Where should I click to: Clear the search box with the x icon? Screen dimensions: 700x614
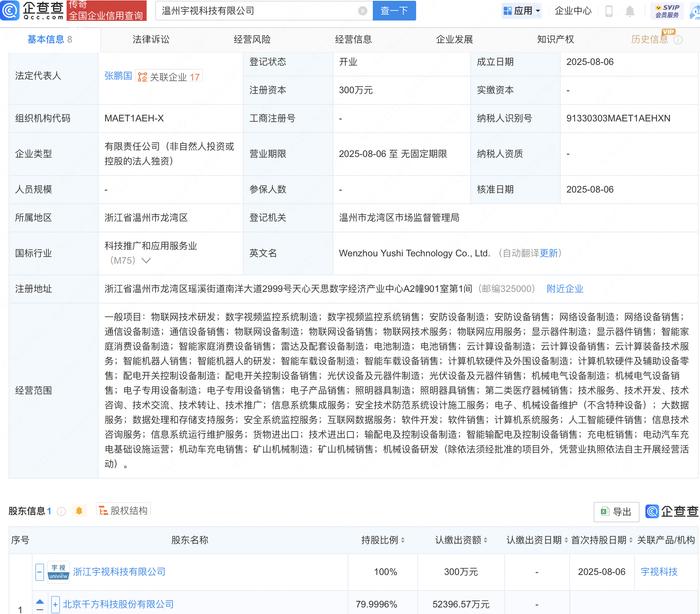363,11
